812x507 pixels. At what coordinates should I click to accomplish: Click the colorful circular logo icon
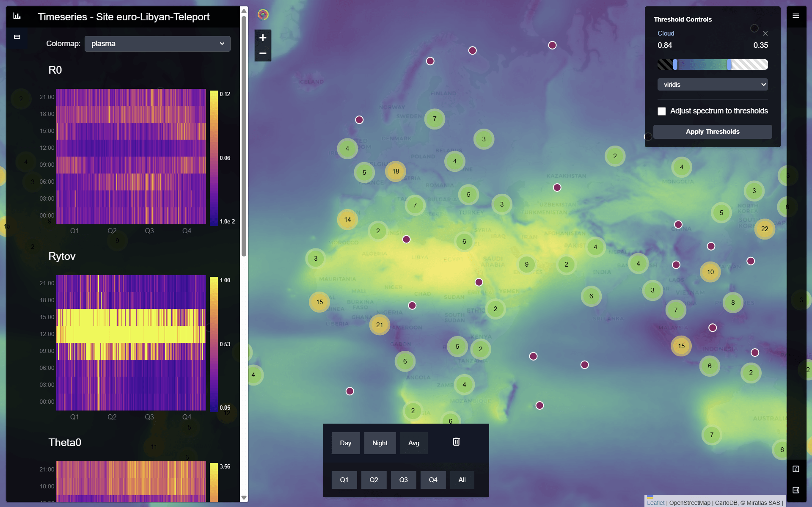pos(263,15)
